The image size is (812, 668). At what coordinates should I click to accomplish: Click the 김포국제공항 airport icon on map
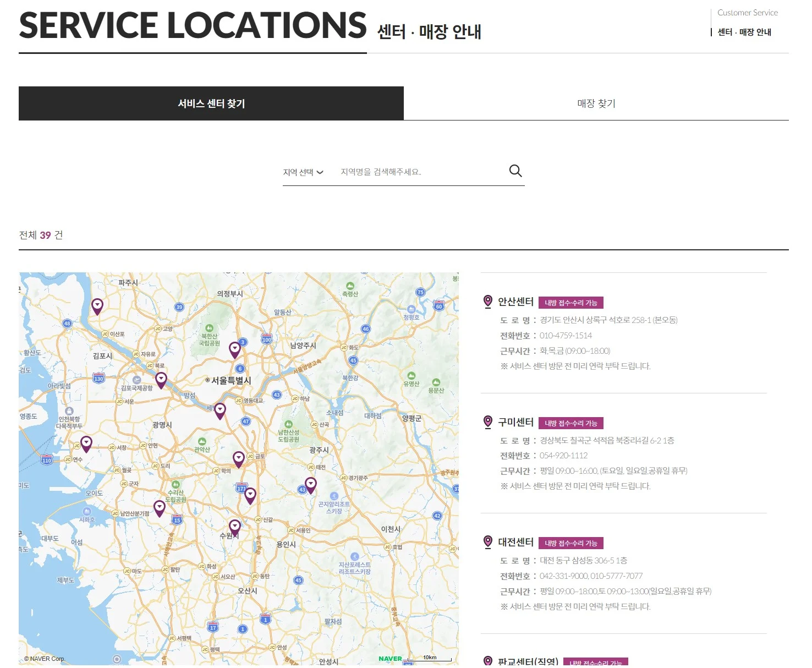(137, 380)
